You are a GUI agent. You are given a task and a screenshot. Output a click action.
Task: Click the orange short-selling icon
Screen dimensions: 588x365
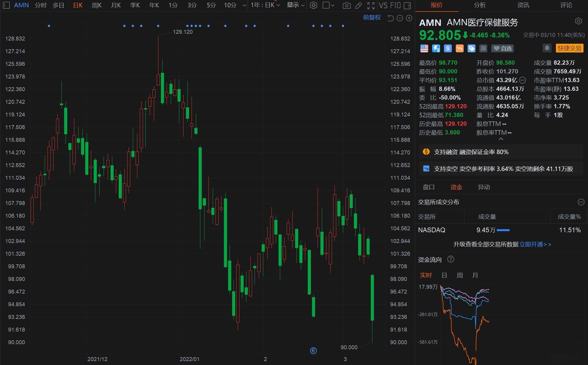[460, 48]
